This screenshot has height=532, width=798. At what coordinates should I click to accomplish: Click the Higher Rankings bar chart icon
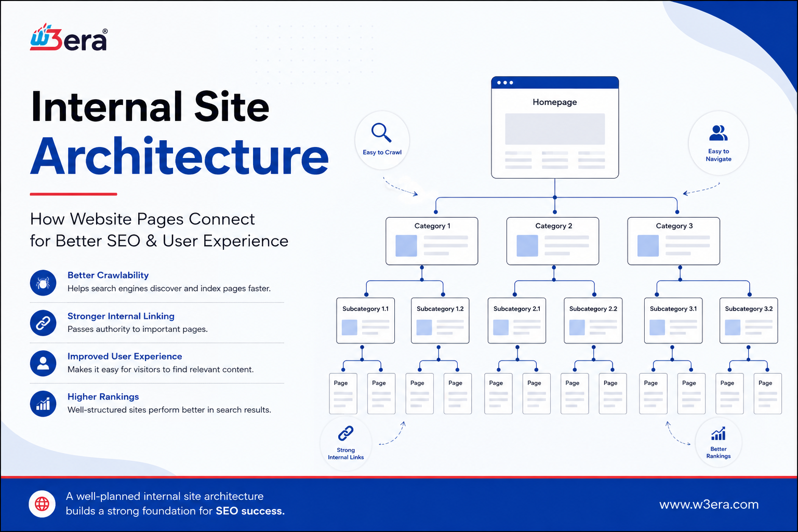tap(43, 404)
